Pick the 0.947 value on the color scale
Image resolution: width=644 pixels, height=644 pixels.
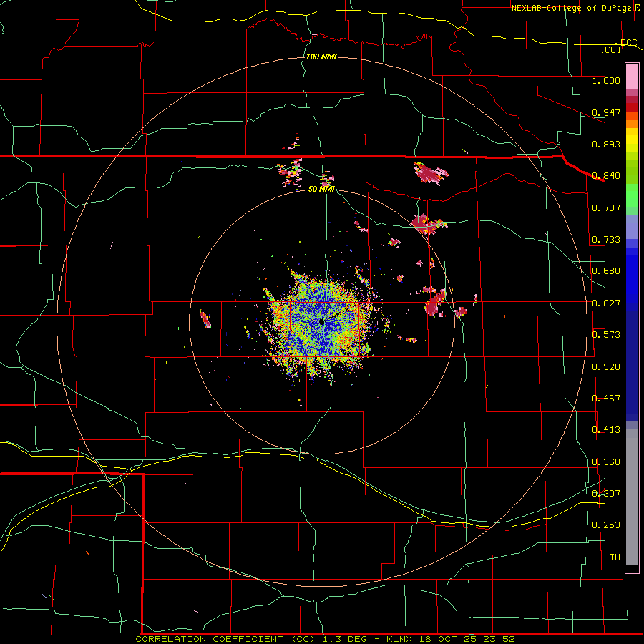pos(606,112)
